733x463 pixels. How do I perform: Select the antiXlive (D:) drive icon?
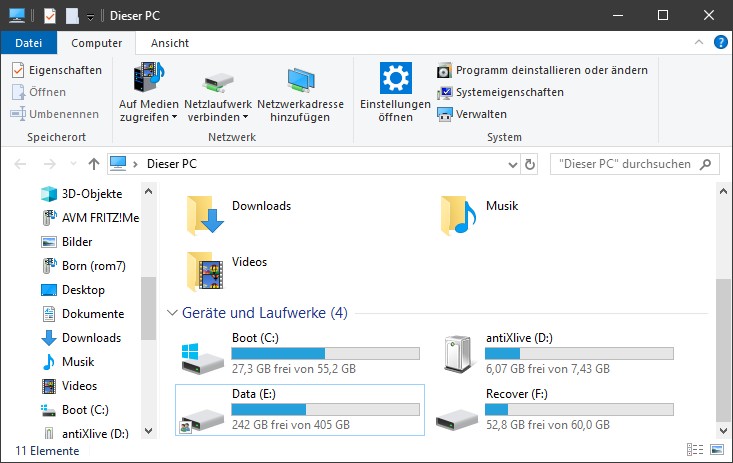pos(458,354)
